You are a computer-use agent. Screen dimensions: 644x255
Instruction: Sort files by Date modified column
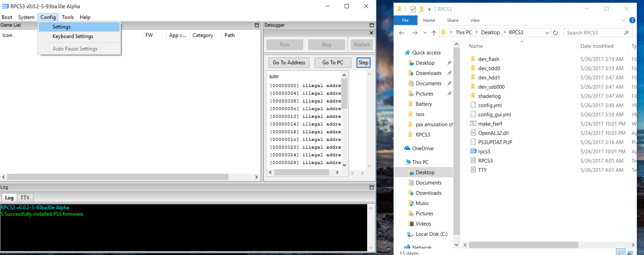tap(597, 46)
